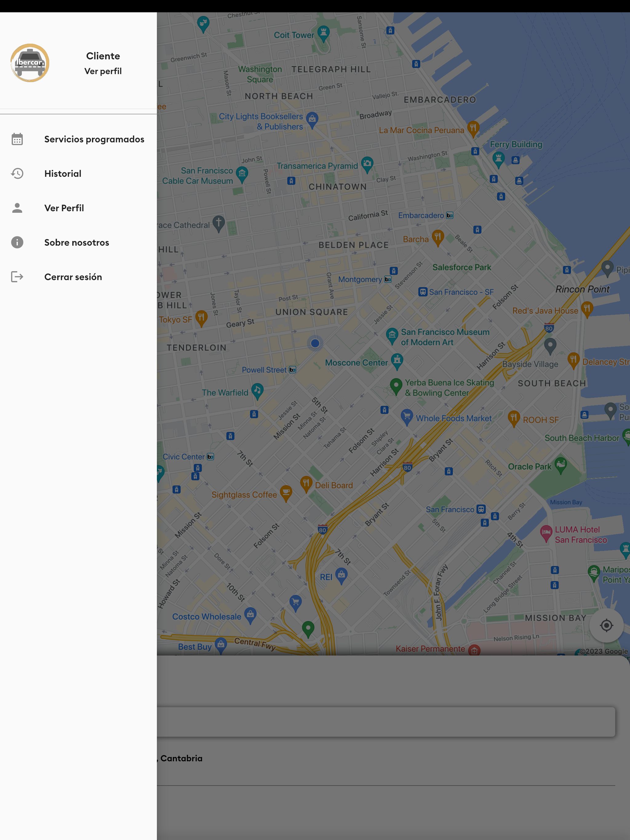630x840 pixels.
Task: Click the Costco Wholesale shopping pin
Action: coord(250,615)
